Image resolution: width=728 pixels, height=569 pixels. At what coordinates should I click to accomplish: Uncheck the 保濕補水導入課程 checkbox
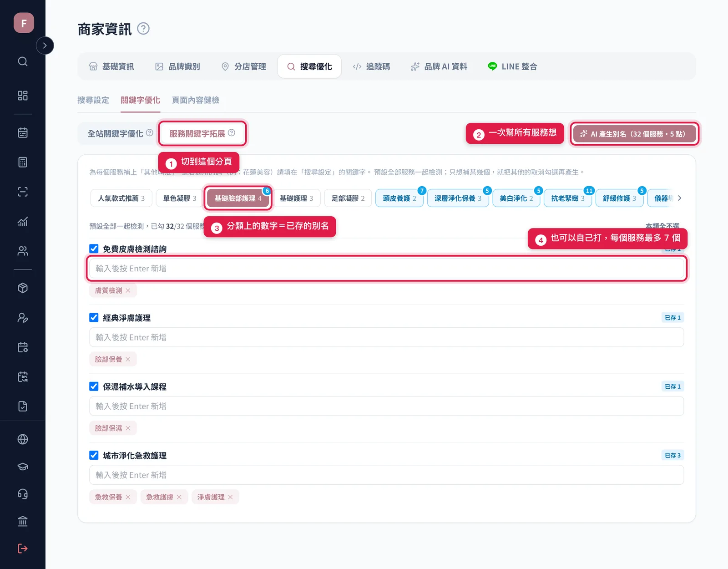pos(94,386)
